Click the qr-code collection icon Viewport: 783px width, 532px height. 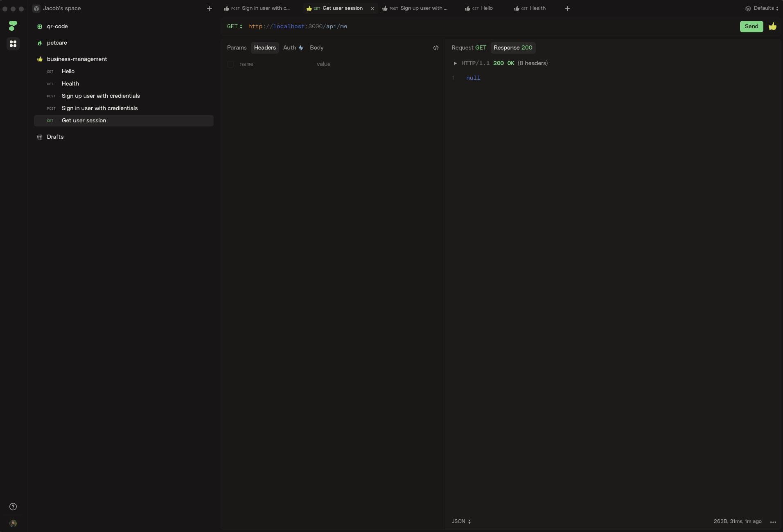click(x=40, y=27)
